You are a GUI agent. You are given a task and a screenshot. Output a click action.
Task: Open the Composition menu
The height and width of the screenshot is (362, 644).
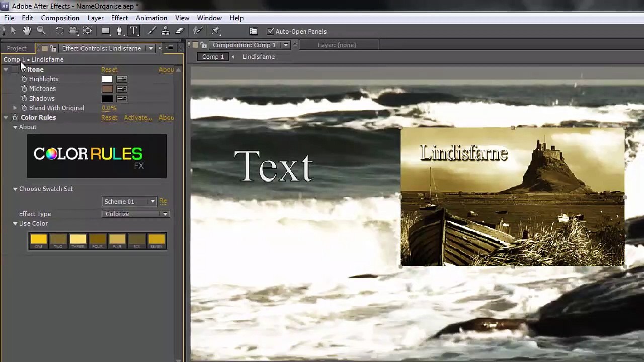pos(60,18)
